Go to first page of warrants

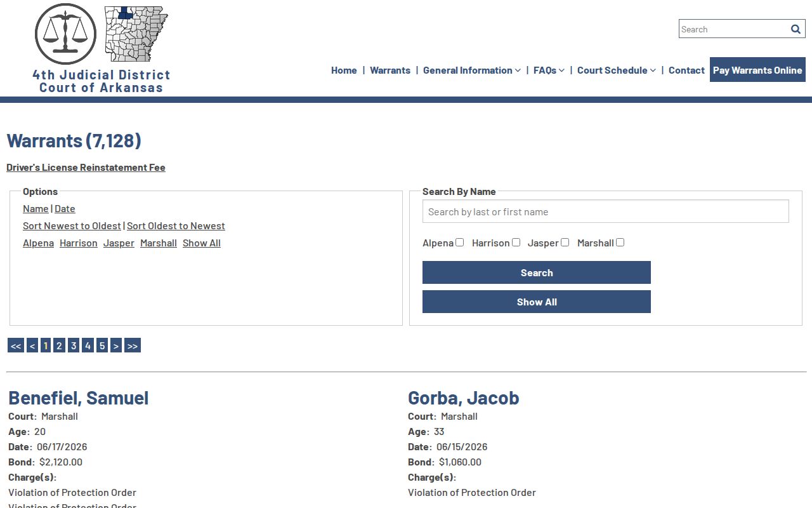[16, 345]
